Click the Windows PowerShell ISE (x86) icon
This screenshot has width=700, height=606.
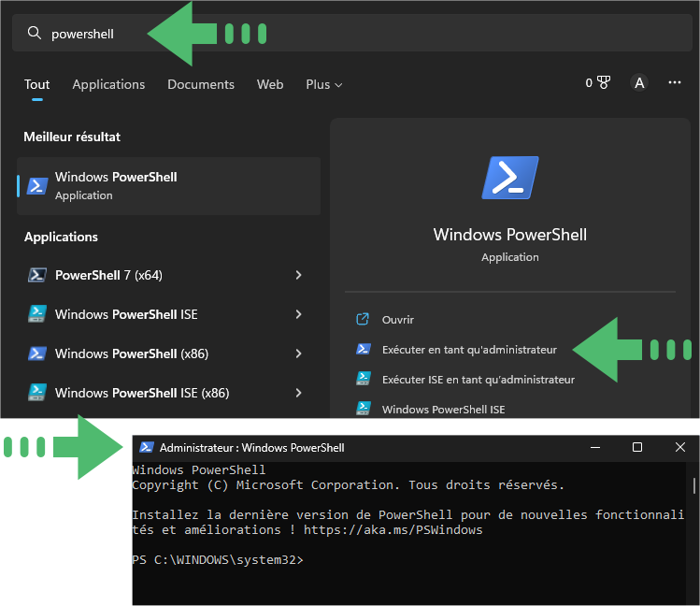[37, 393]
